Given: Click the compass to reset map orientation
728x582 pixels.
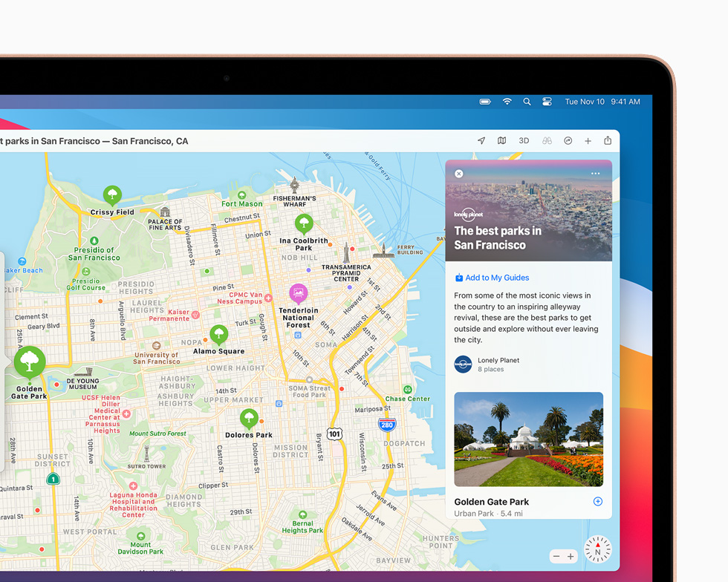Looking at the screenshot, I should pyautogui.click(x=597, y=549).
